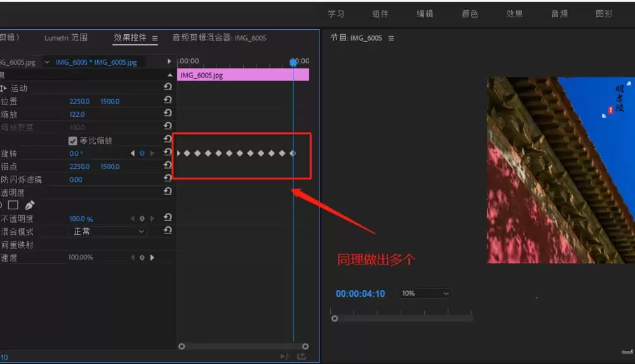Screen dimensions: 635x364
Task: Create a rectangle mask for opacity
Action: 13,205
